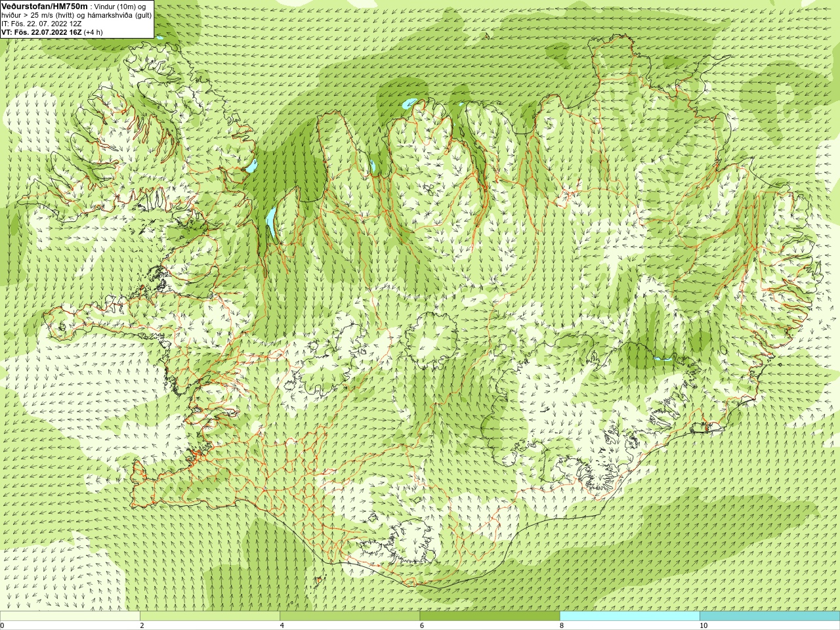The image size is (840, 630).
Task: Click the light yellow 0–2 m/s legend swatch
Action: pos(70,616)
